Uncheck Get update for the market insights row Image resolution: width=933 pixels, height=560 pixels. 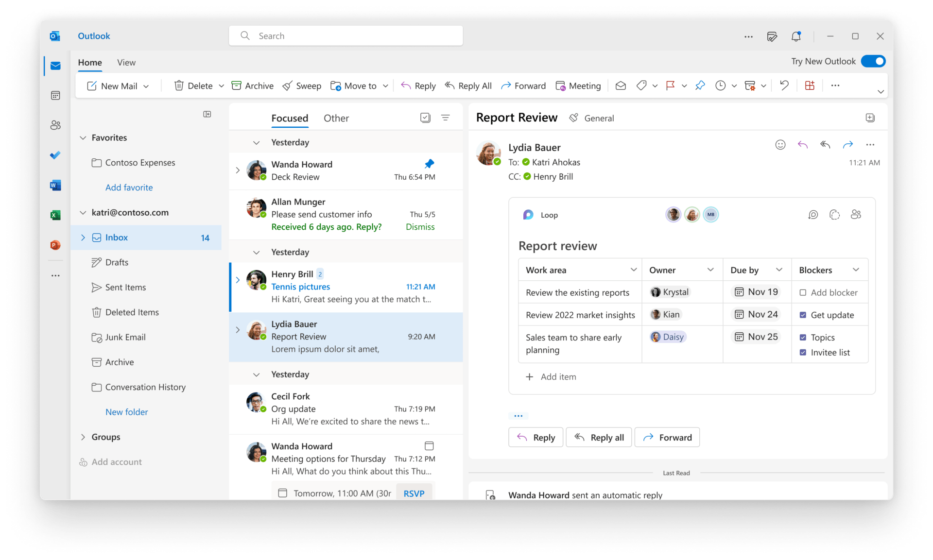[x=802, y=315]
